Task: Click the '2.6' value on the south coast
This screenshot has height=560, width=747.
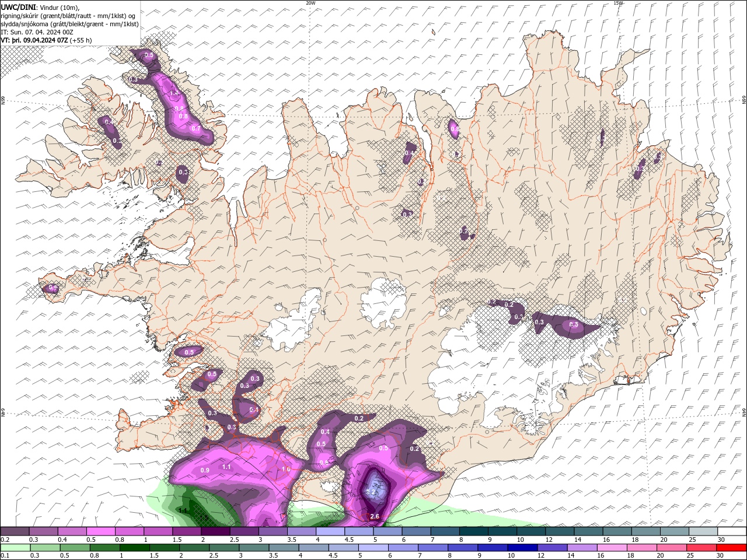Action: coord(375,516)
